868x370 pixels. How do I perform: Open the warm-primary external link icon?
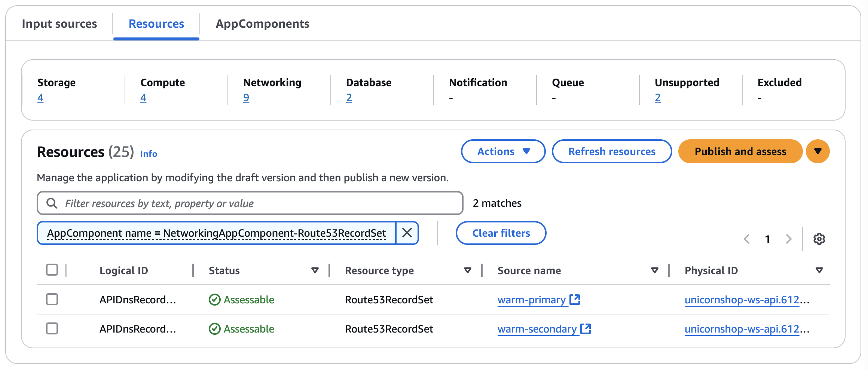point(575,299)
